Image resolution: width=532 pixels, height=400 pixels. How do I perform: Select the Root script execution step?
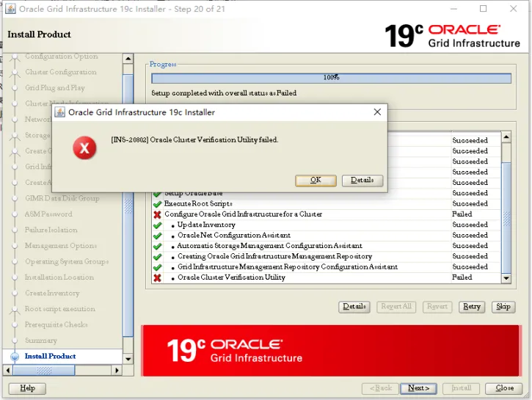[x=59, y=309]
